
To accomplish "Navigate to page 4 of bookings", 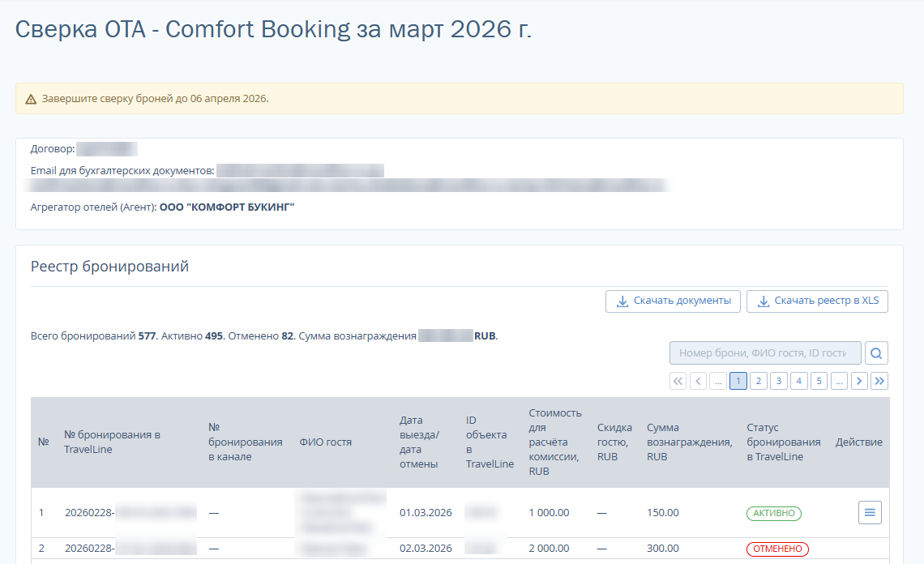I will (799, 381).
